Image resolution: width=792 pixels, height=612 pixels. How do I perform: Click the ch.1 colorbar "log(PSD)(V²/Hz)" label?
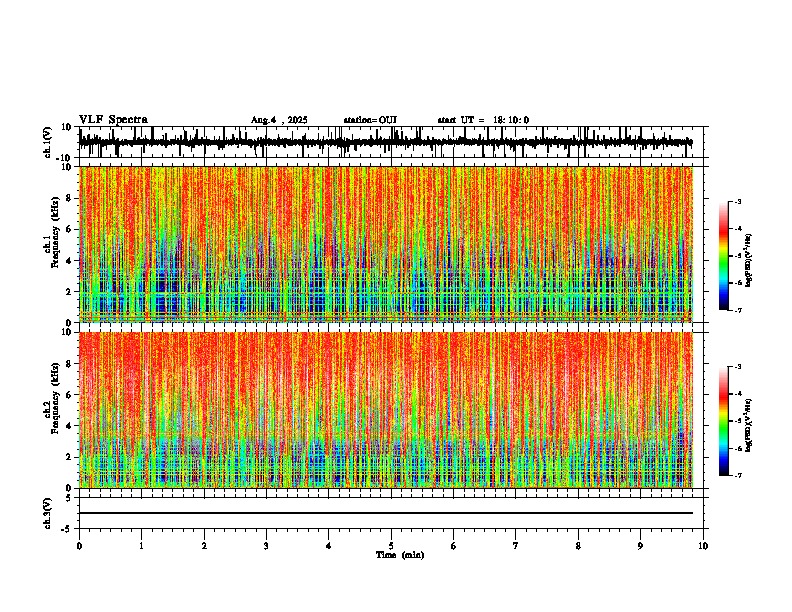coord(749,261)
